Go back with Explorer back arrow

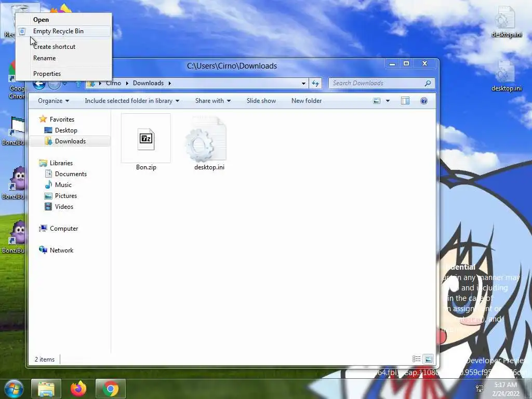(x=39, y=84)
